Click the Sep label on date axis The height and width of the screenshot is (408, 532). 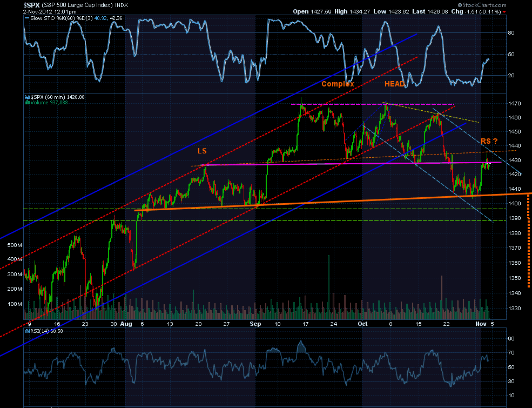tap(255, 324)
